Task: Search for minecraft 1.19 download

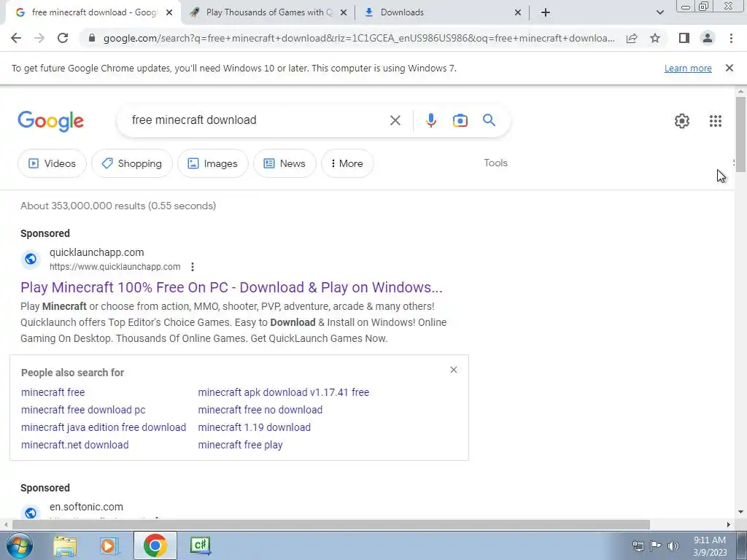Action: click(255, 427)
